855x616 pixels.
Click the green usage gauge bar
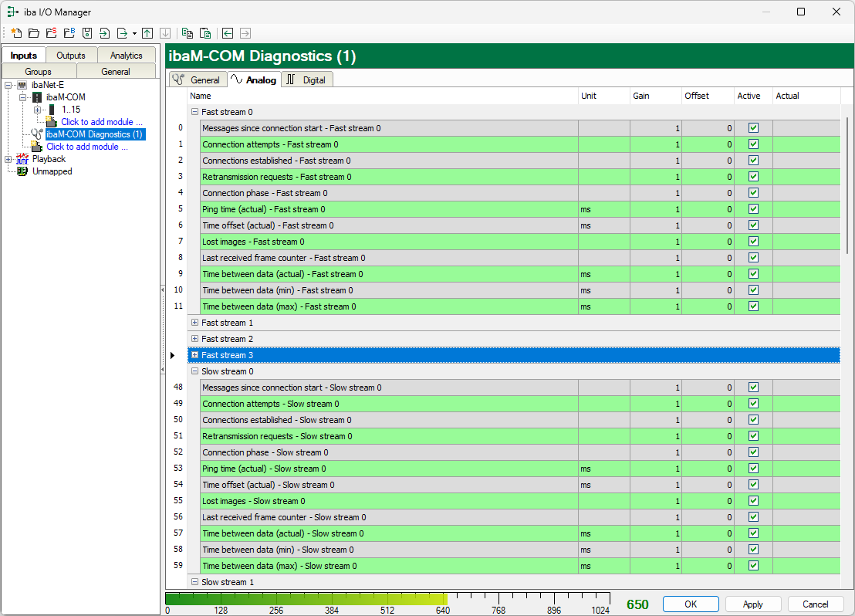tap(306, 599)
